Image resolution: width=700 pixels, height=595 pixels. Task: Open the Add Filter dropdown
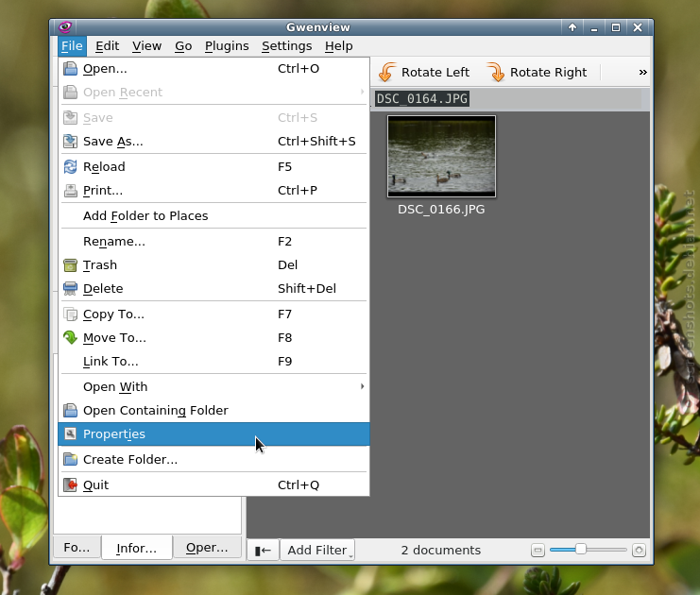pyautogui.click(x=317, y=550)
